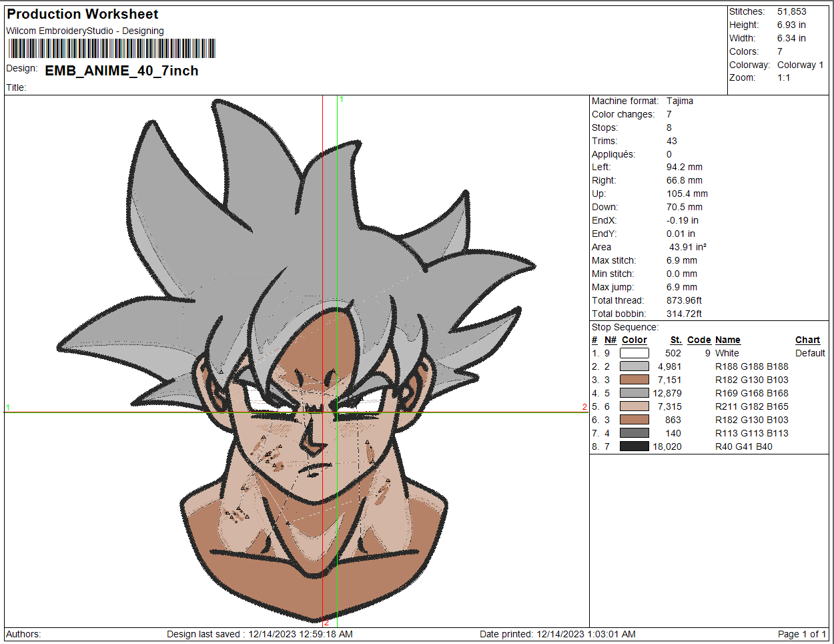The image size is (834, 644).
Task: Click the EndY value "0.01 in"
Action: (x=681, y=234)
